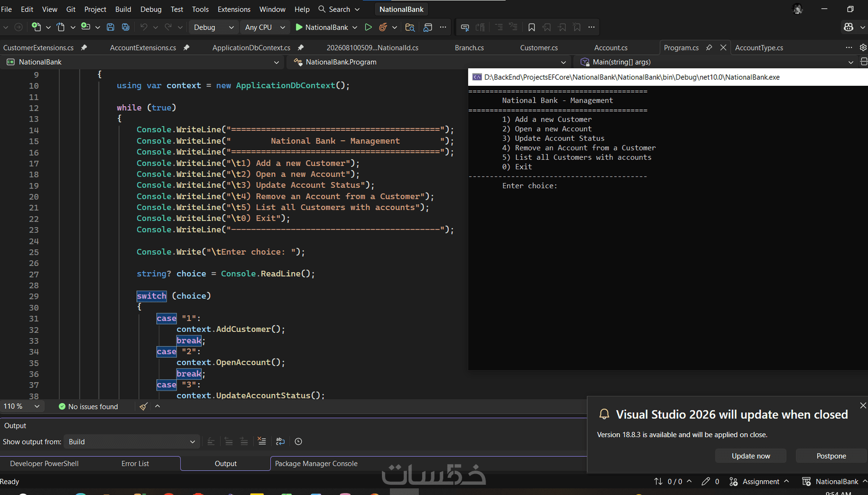Open the Debug menu

click(151, 9)
